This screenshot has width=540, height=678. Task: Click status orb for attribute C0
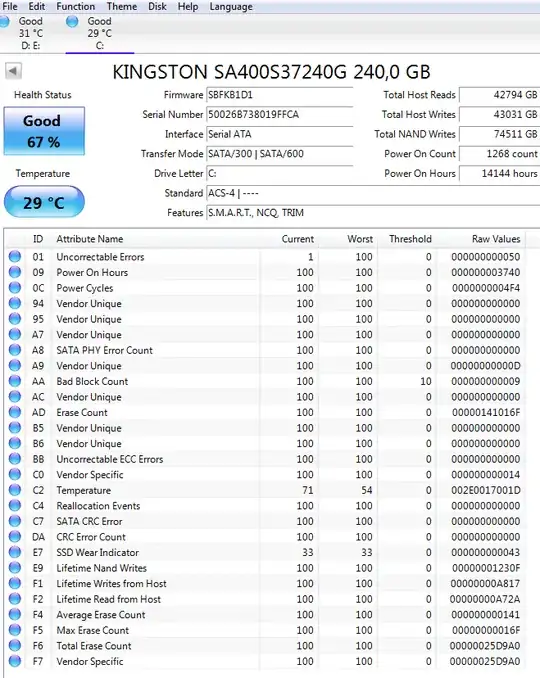pyautogui.click(x=15, y=474)
